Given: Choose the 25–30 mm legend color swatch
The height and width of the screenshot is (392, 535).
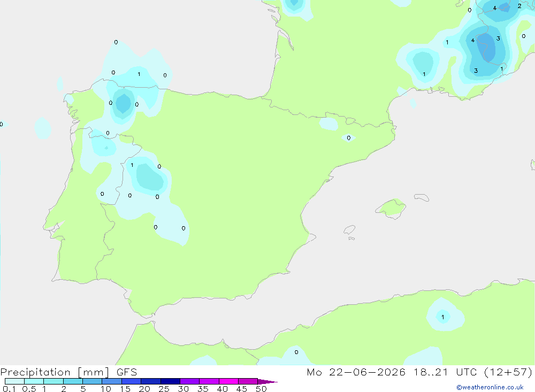Looking at the screenshot, I should (x=170, y=381).
